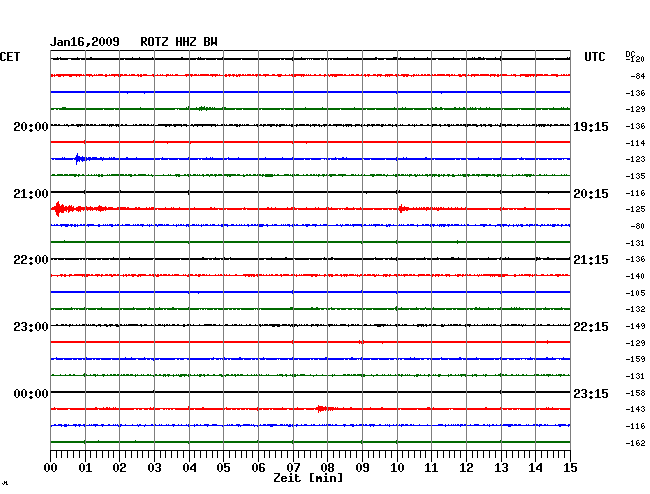This screenshot has width=650, height=494.
Task: Select minute tick label 03 on Zeit axis
Action: coord(154,467)
